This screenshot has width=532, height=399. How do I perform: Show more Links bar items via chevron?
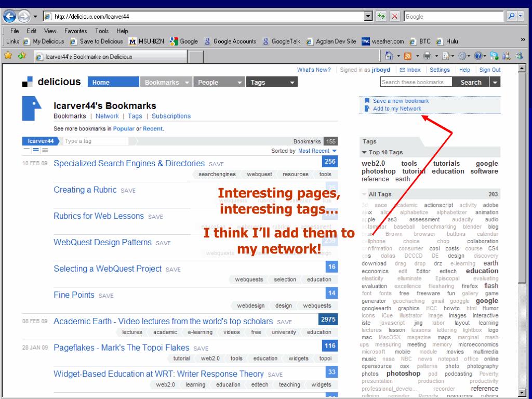[x=523, y=40]
